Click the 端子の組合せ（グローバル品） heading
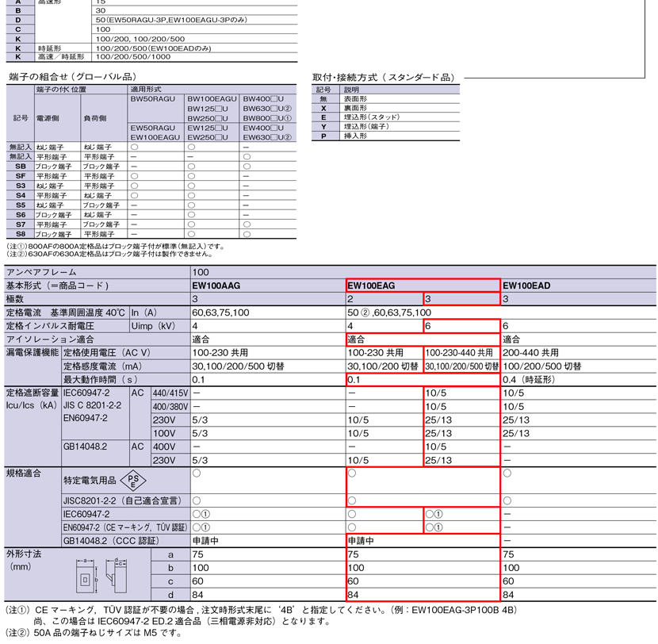This screenshot has height=644, width=658. (73, 77)
